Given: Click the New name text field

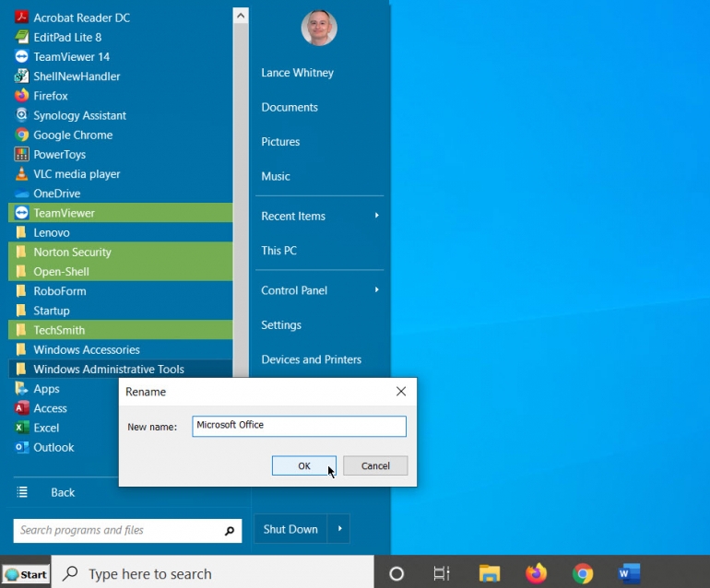Looking at the screenshot, I should [299, 426].
